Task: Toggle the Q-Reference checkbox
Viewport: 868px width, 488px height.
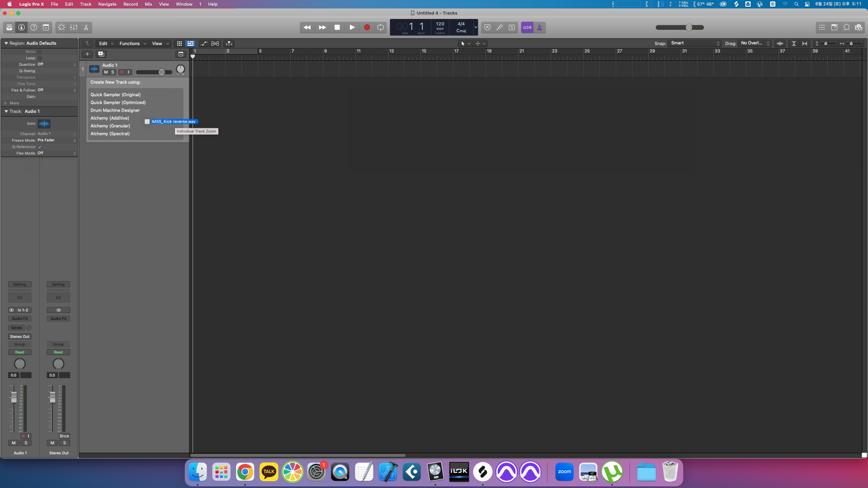Action: (40, 147)
